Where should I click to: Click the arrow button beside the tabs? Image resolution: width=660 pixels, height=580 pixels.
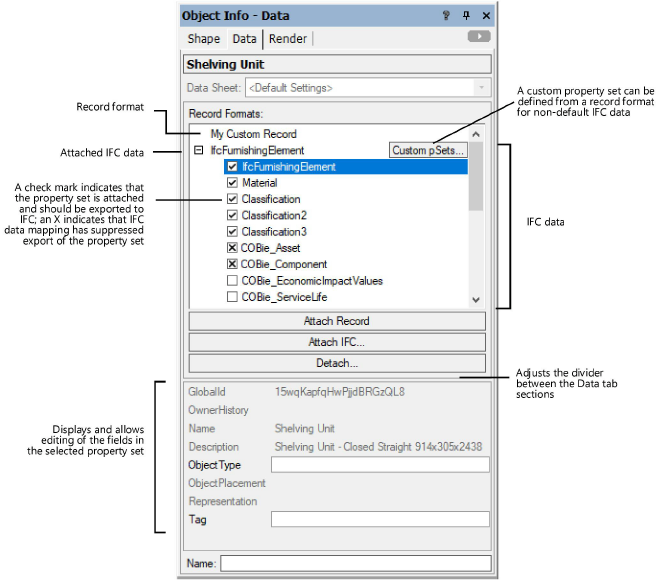point(479,37)
